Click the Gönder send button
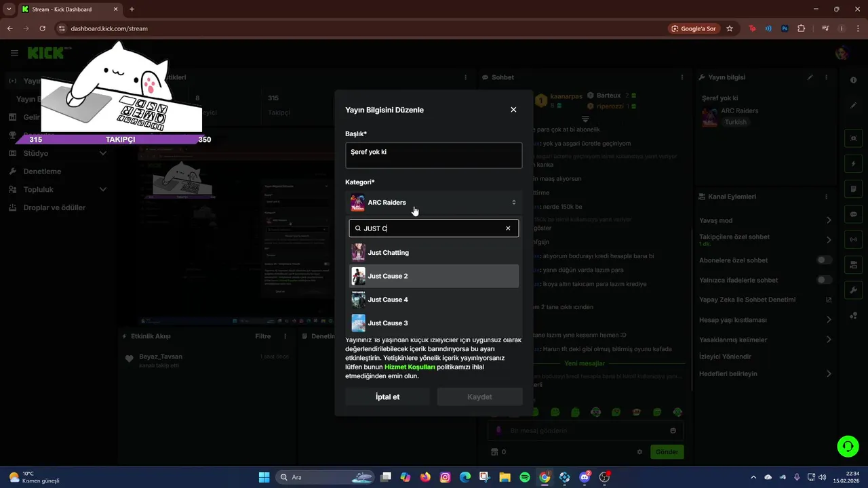This screenshot has width=868, height=488. pyautogui.click(x=667, y=451)
